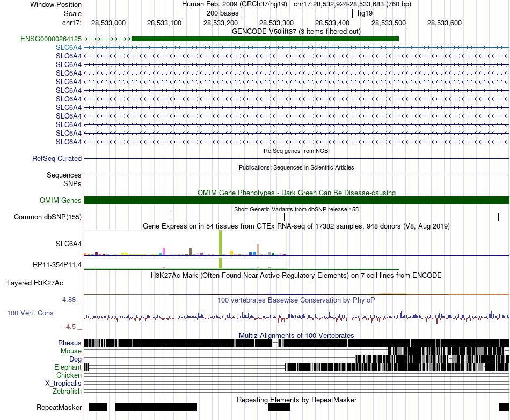Click the Chicken species label
This screenshot has width=510, height=420.
coord(69,375)
